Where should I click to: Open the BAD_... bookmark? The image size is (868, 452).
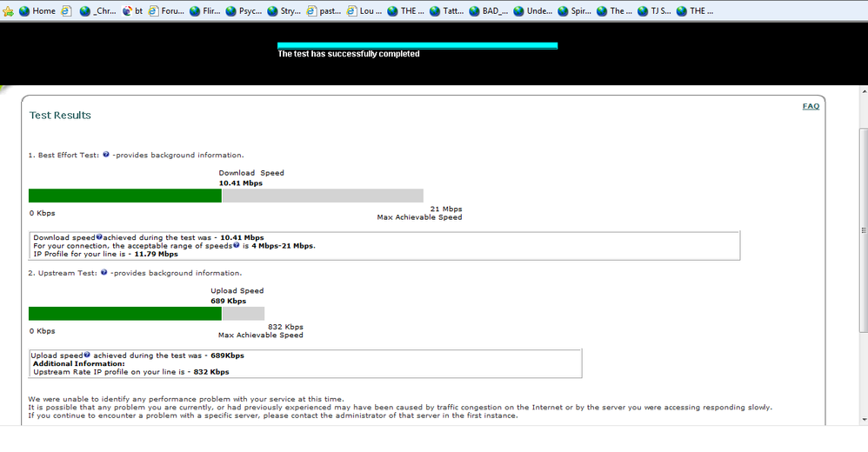[x=489, y=11]
